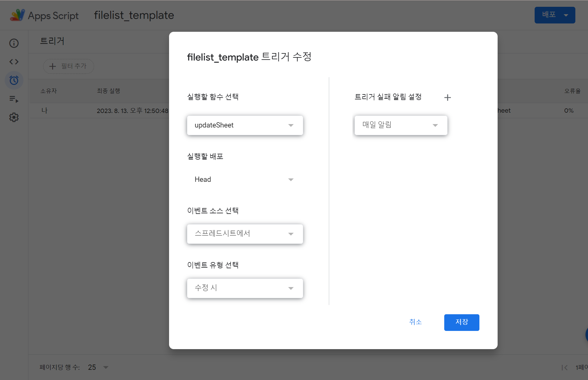588x380 pixels.
Task: Open the Executions list icon in sidebar
Action: [14, 99]
